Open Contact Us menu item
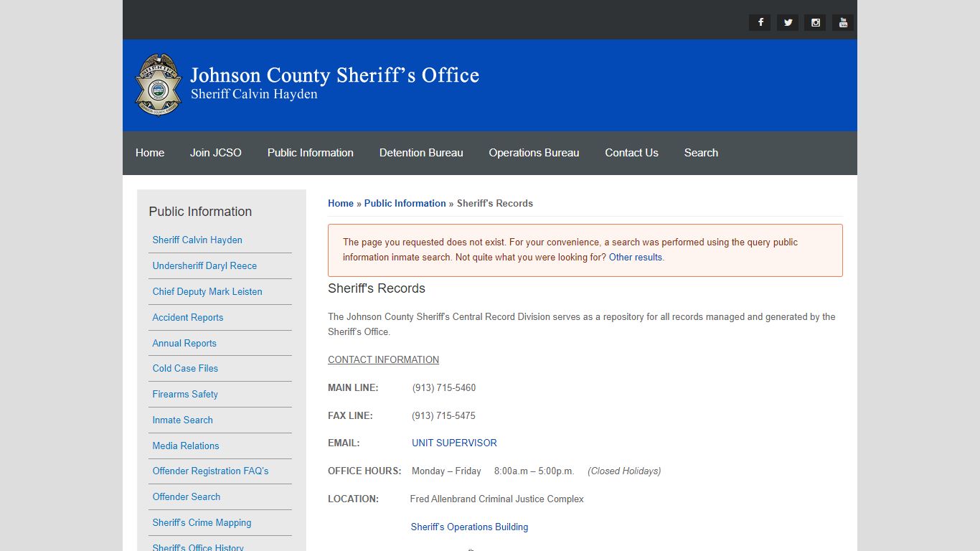Image resolution: width=980 pixels, height=551 pixels. [631, 153]
